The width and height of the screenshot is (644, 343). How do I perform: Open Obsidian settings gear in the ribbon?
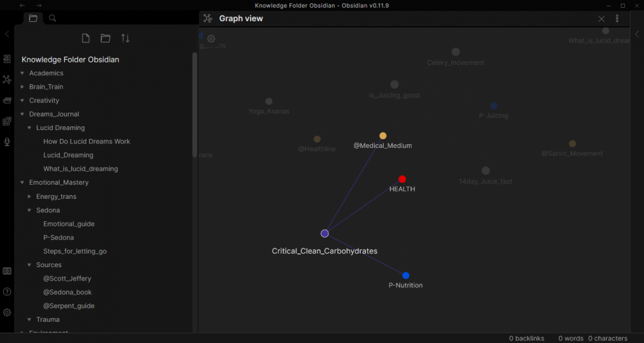7,313
